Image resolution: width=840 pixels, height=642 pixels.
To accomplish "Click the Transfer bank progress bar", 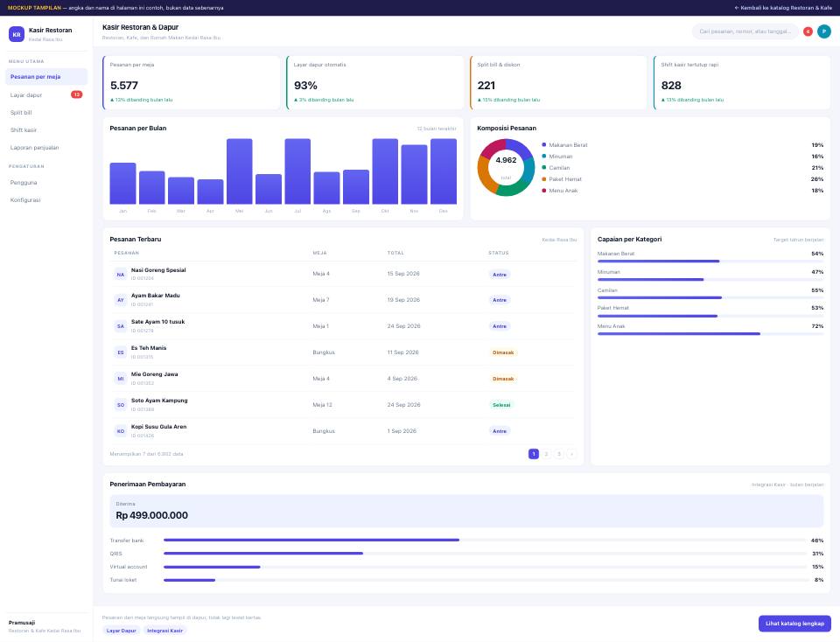I will pyautogui.click(x=486, y=541).
